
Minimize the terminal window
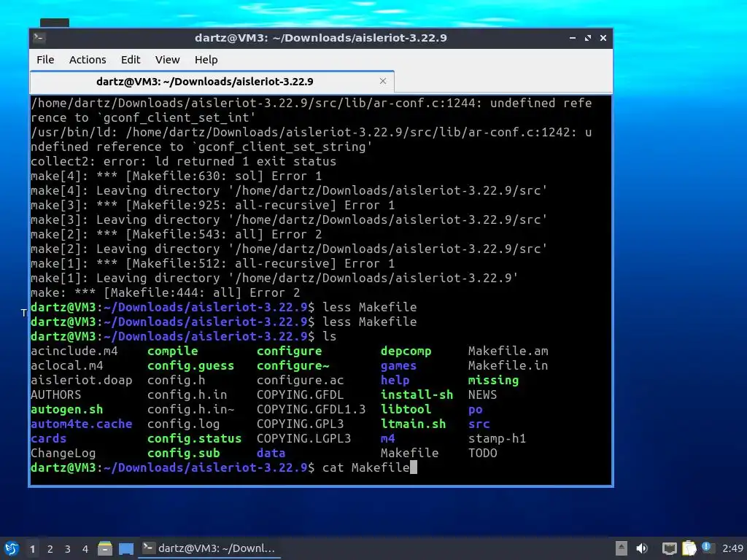(x=573, y=38)
